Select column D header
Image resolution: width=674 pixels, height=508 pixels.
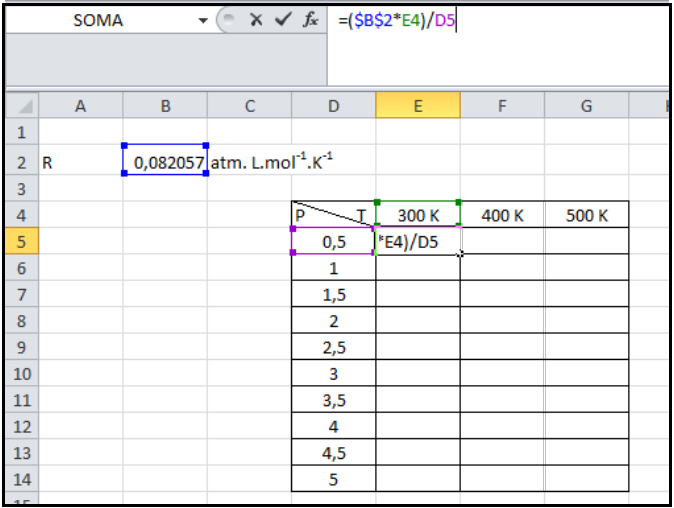(333, 106)
